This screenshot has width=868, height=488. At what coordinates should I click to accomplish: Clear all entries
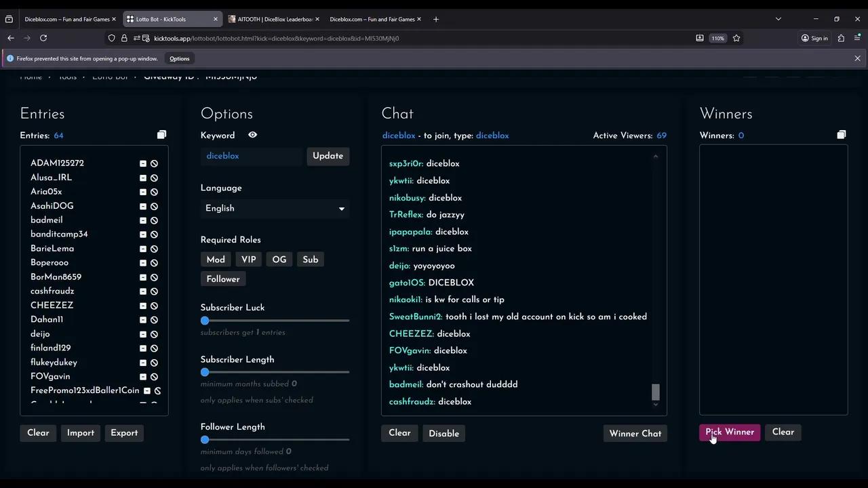tap(38, 433)
